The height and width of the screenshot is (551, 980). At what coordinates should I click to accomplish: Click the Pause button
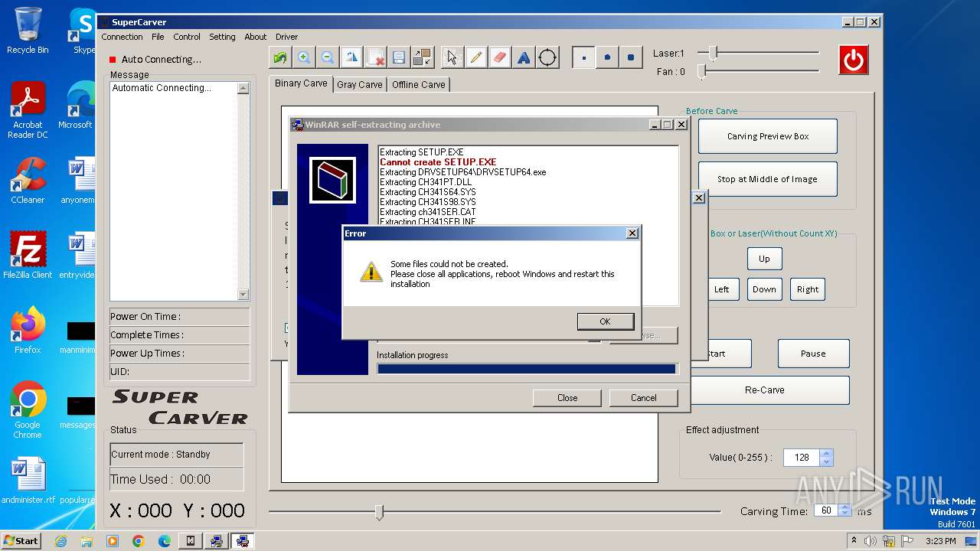[x=813, y=354]
